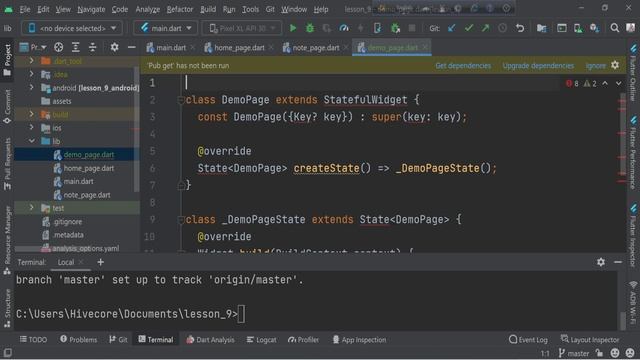Screen dimensions: 640x360
Task: Stop the running process with the stop icon
Action: click(412, 28)
